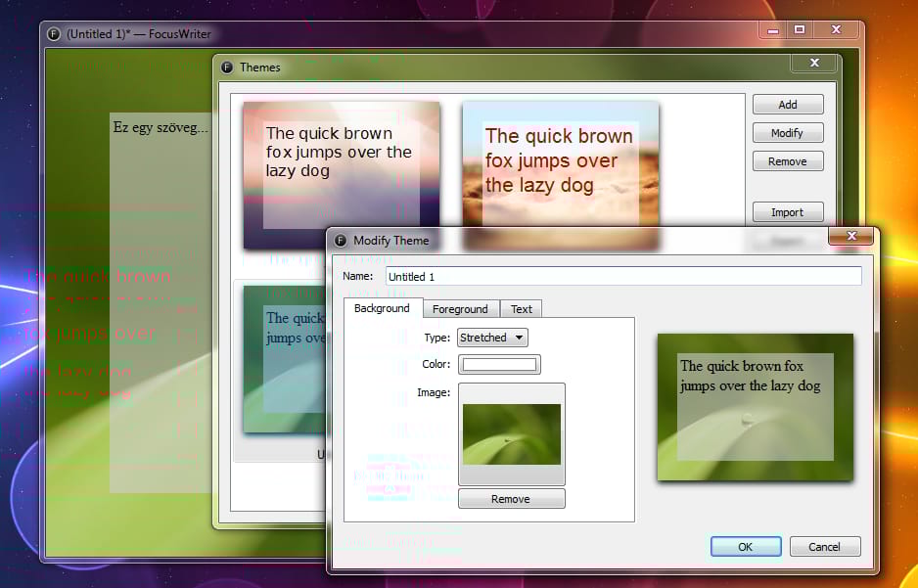Open the Type dropdown showing Stretched
Screen dimensions: 918x588
[491, 338]
